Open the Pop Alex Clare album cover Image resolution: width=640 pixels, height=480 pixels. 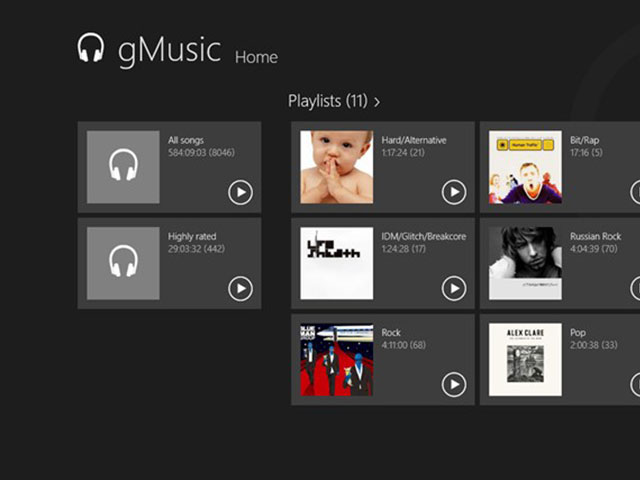(525, 360)
